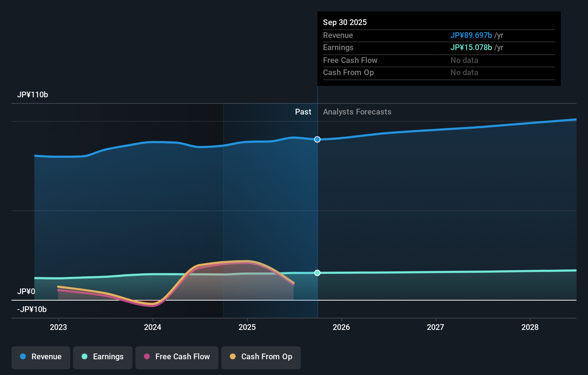
Task: Toggle the Free Cash Flow series visibility
Action: pyautogui.click(x=177, y=357)
